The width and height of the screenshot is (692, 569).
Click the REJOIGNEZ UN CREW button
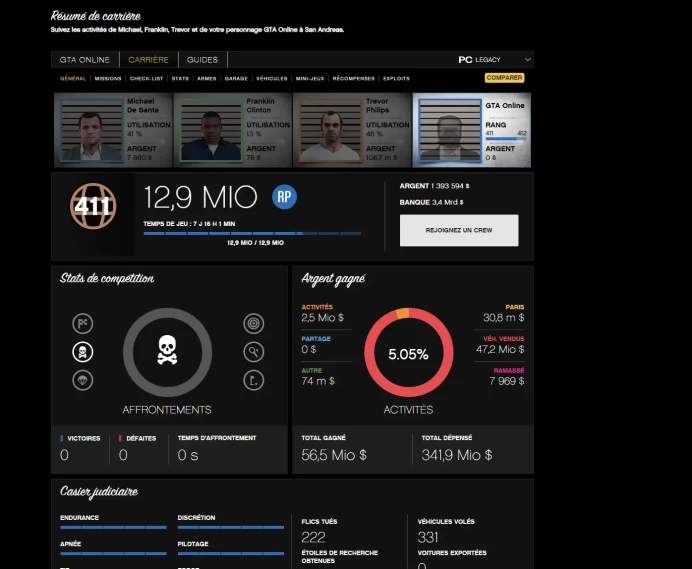point(459,230)
